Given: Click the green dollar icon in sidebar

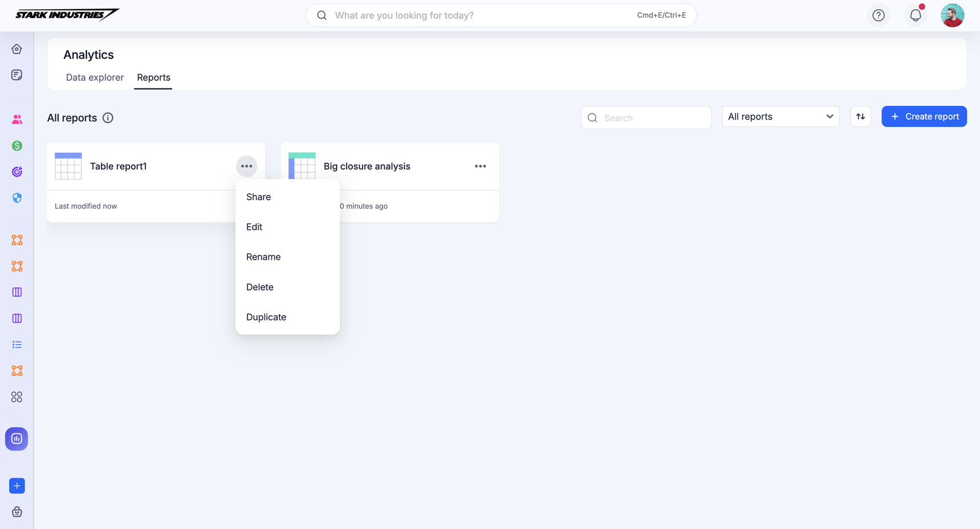Looking at the screenshot, I should (17, 146).
